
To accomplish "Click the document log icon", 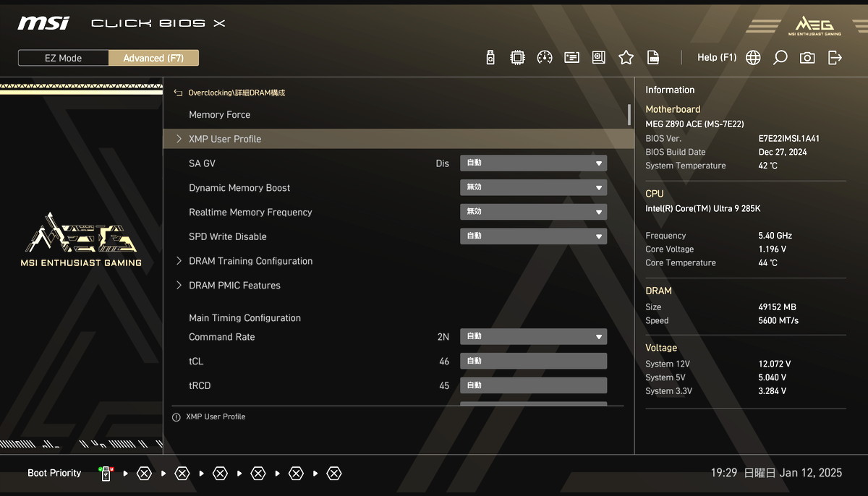I will tap(653, 58).
